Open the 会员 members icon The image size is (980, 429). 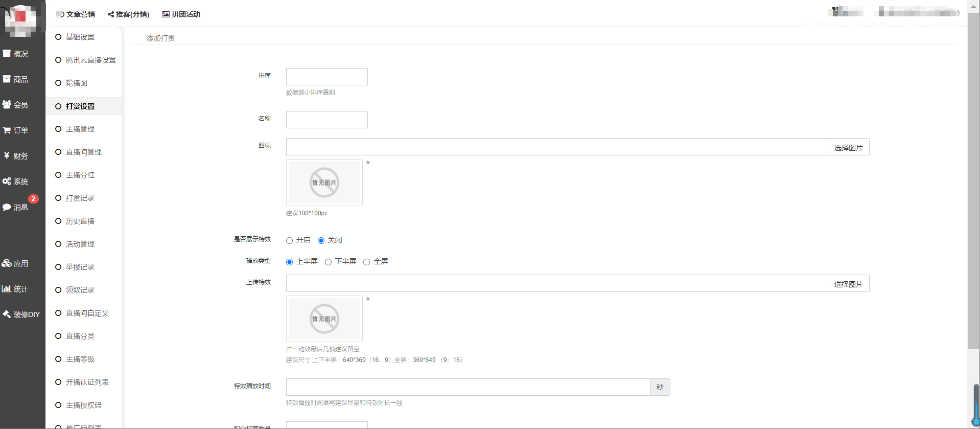pyautogui.click(x=7, y=105)
